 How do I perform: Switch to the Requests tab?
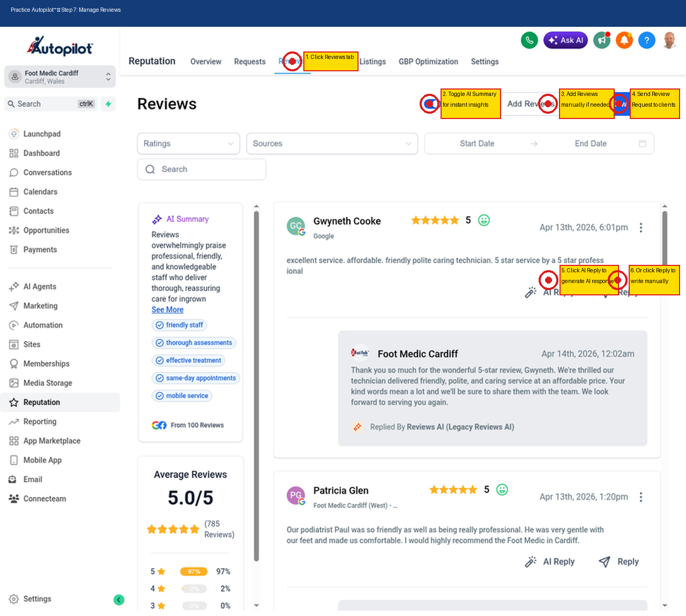click(250, 62)
